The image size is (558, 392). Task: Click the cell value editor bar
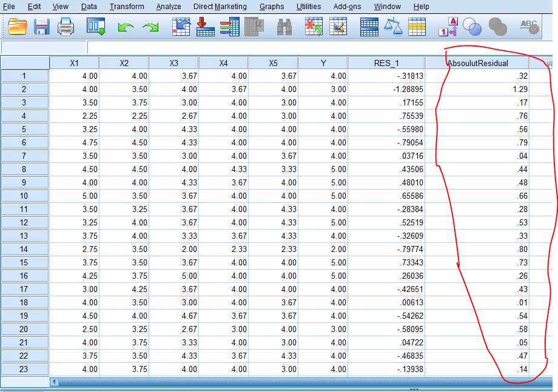point(320,47)
